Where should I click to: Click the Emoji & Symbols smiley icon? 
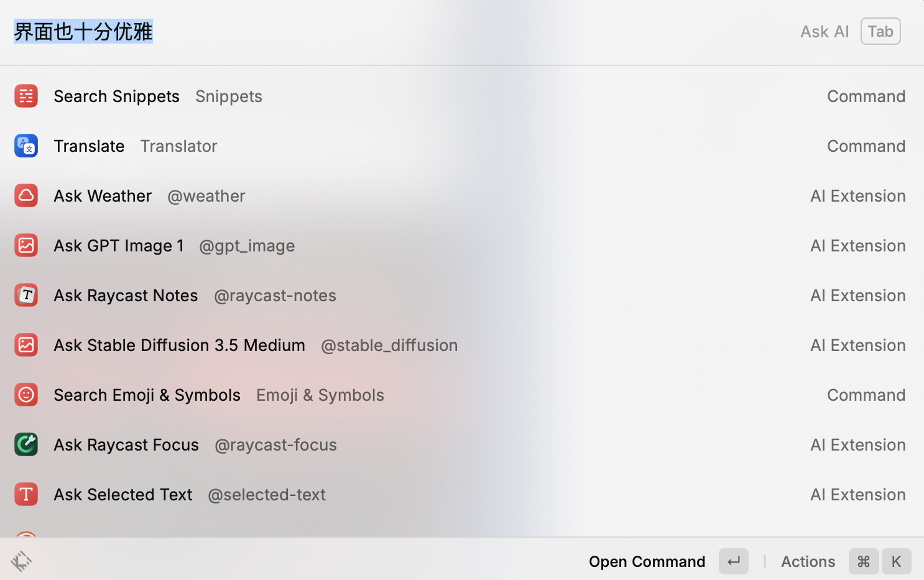[26, 395]
